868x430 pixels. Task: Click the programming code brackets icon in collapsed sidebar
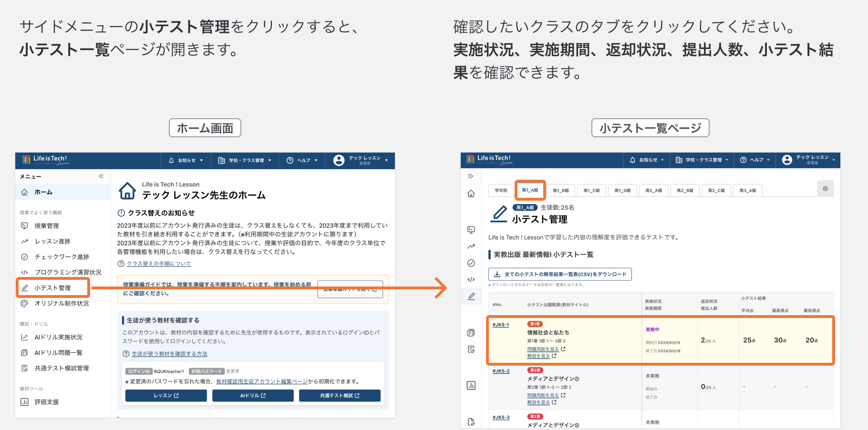point(471,279)
